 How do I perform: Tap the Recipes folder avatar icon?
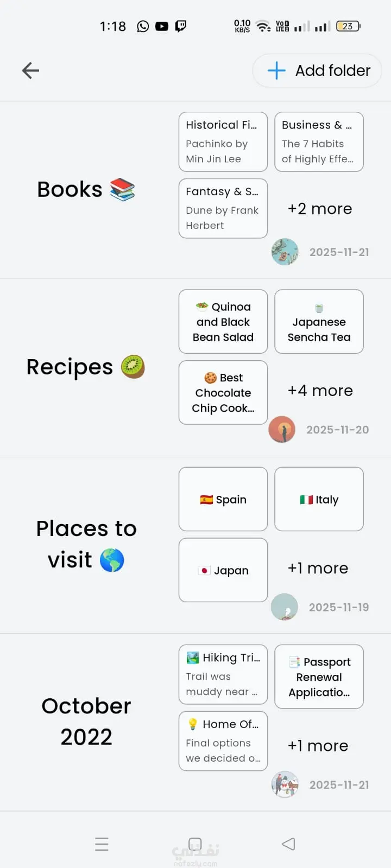tap(282, 430)
